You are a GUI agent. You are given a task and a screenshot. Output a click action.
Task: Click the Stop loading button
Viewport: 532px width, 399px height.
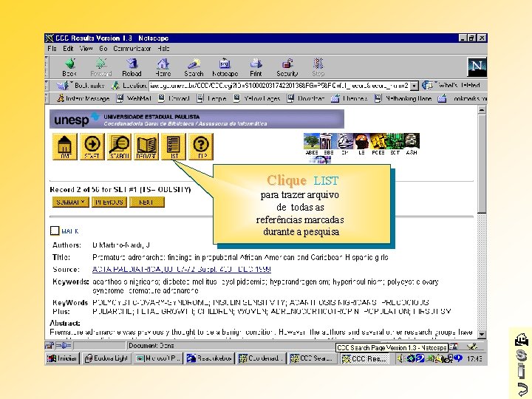[318, 67]
